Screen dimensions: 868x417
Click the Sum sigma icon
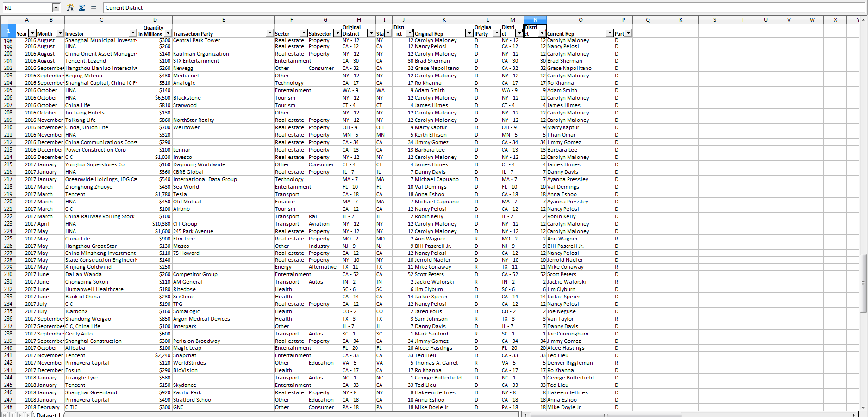click(82, 7)
